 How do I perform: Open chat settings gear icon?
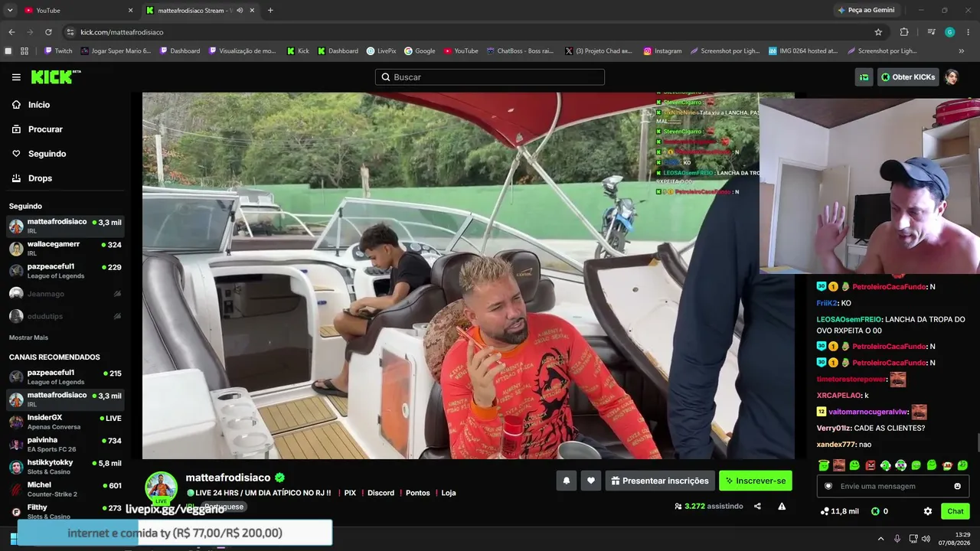pyautogui.click(x=928, y=511)
